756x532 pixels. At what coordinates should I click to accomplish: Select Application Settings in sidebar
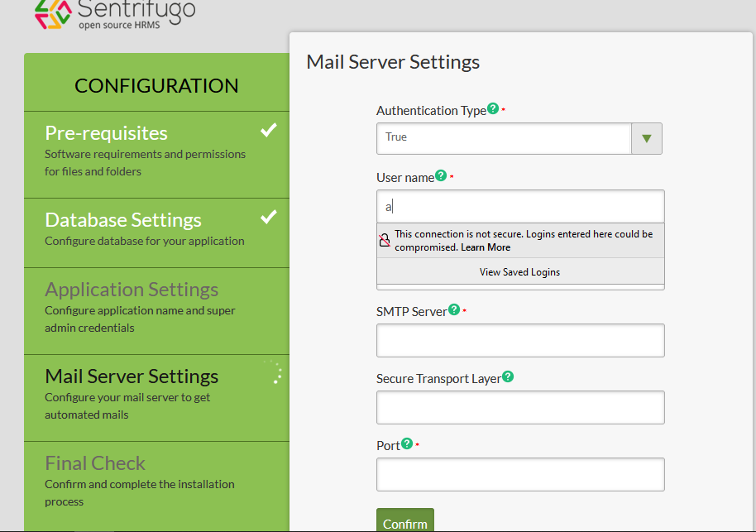132,290
